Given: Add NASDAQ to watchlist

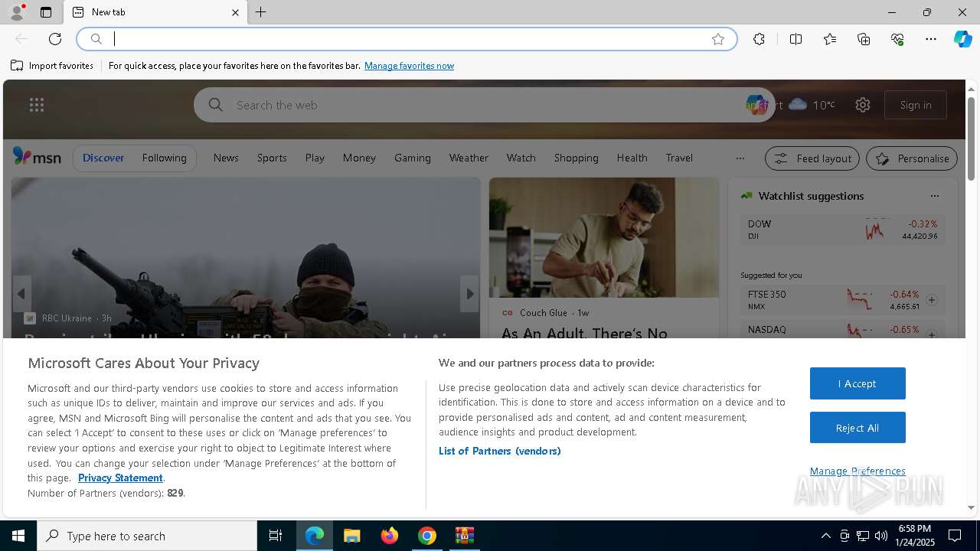Looking at the screenshot, I should tap(932, 334).
